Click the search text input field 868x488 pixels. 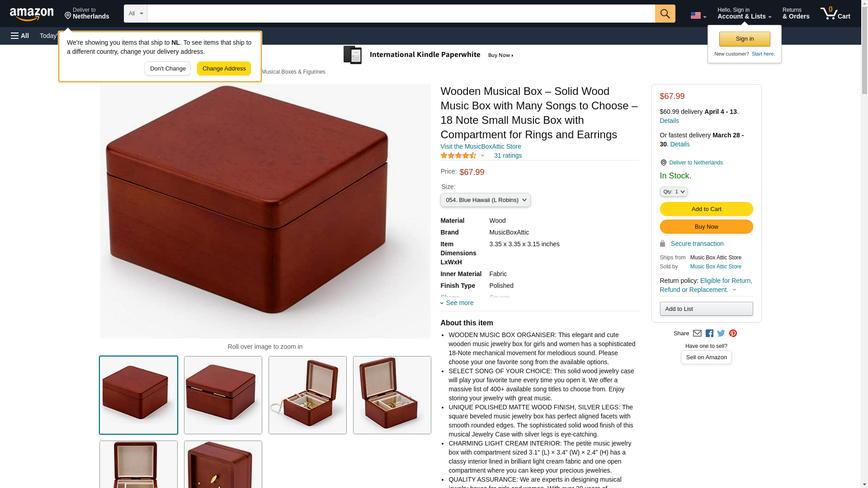[x=401, y=14]
